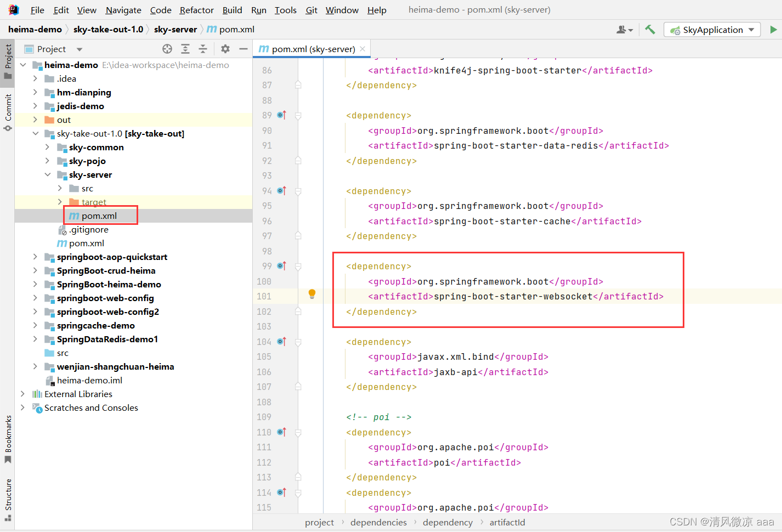
Task: Open Structure tool window sidebar tab
Action: coord(8,500)
